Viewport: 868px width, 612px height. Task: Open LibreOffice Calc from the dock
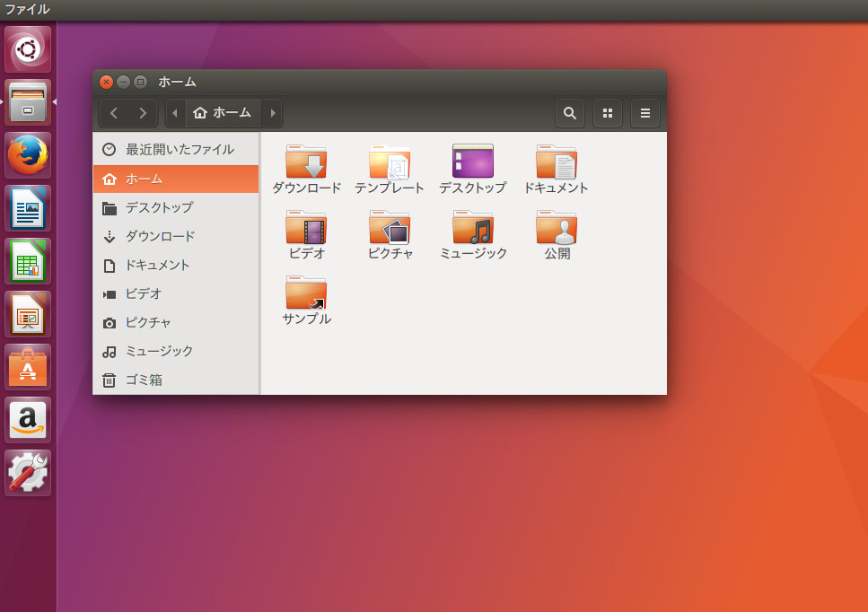pyautogui.click(x=28, y=260)
